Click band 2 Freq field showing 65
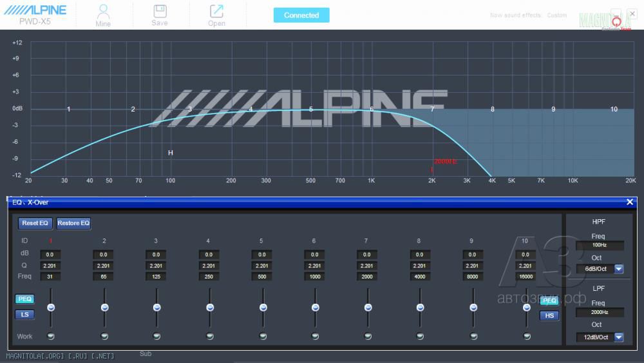 click(x=104, y=277)
